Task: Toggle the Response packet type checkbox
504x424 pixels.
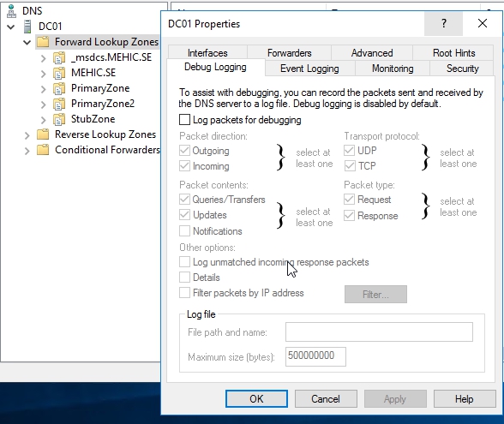Action: (x=349, y=215)
